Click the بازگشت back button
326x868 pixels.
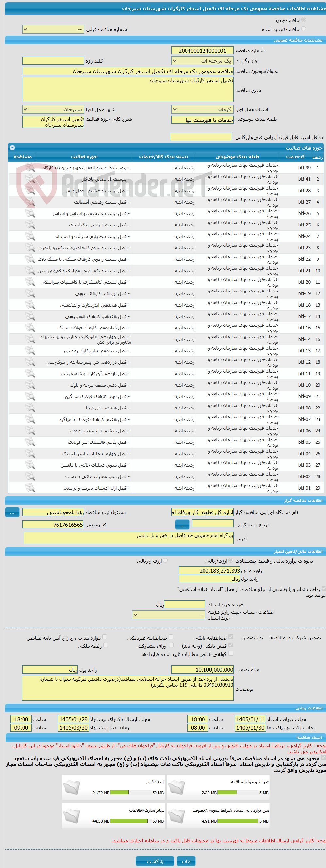(155, 861)
